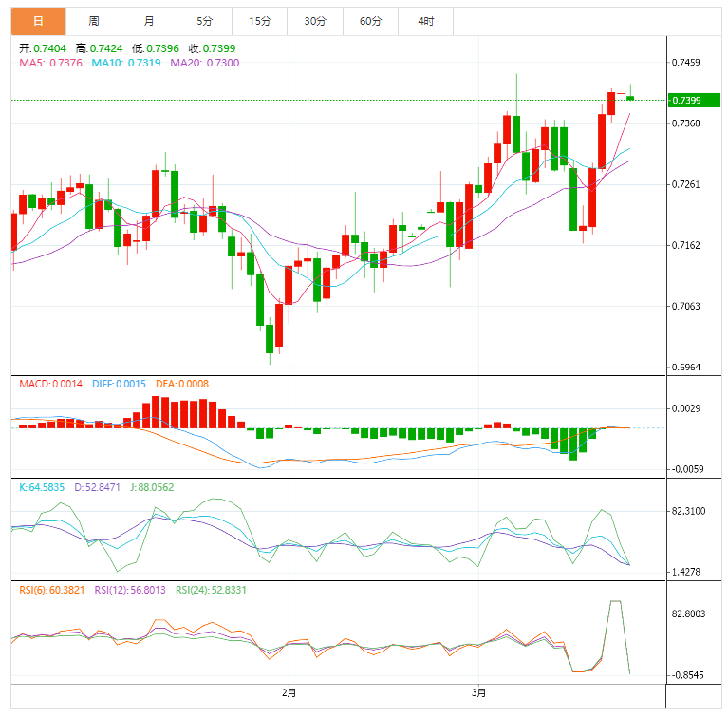This screenshot has height=718, width=728.
Task: Open the 15分 timeframe tab
Action: click(x=259, y=21)
